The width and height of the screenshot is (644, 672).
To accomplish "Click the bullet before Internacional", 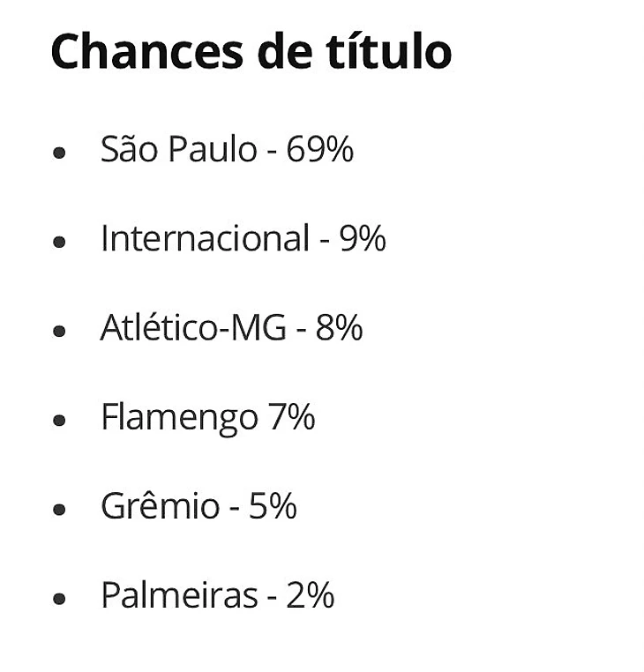I will [60, 242].
